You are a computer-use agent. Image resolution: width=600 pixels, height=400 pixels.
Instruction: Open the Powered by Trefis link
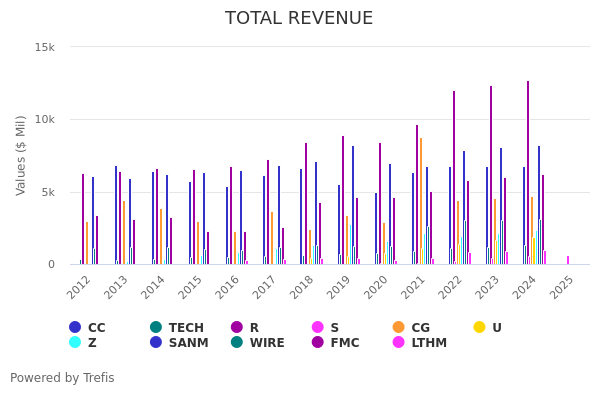click(x=62, y=378)
